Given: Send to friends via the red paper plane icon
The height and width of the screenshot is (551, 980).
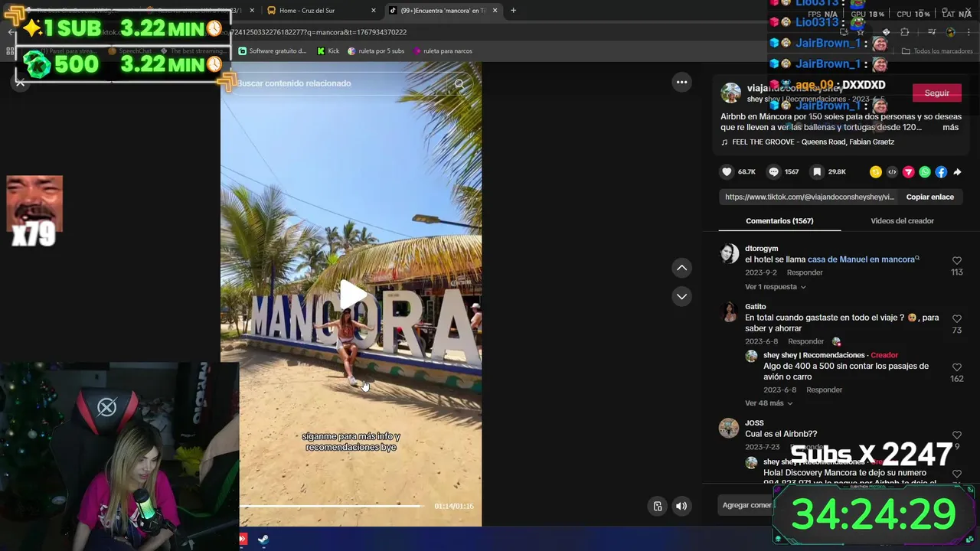Looking at the screenshot, I should (909, 172).
